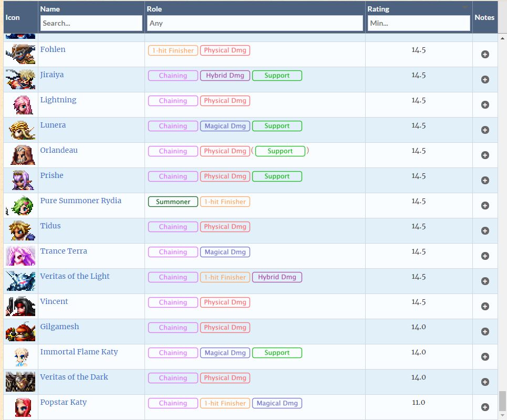Screen dimensions: 507x420
Task: Click Lightning character sprite icon
Action: tap(23, 104)
